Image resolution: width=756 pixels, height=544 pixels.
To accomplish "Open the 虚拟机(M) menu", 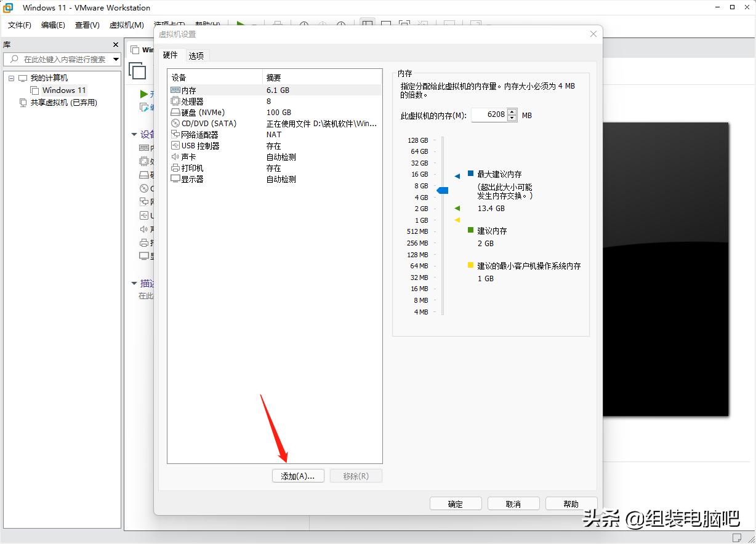I will (x=127, y=25).
